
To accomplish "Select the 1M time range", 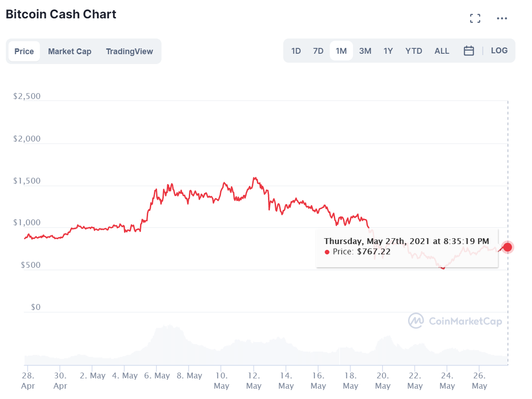I will coord(341,51).
